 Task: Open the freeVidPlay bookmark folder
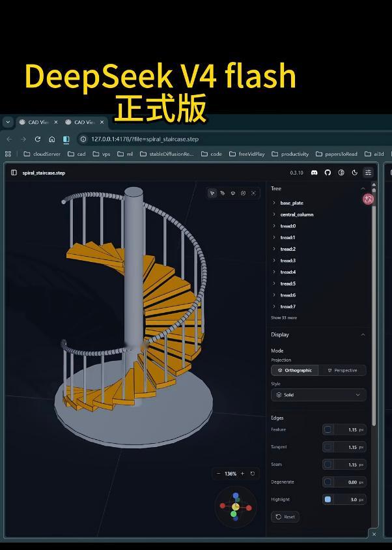coord(247,154)
